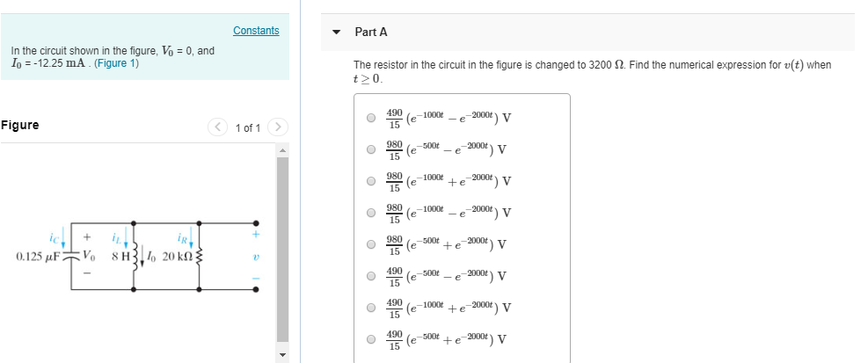Go to the next figure arrow
Image resolution: width=868 pixels, height=363 pixels.
277,127
